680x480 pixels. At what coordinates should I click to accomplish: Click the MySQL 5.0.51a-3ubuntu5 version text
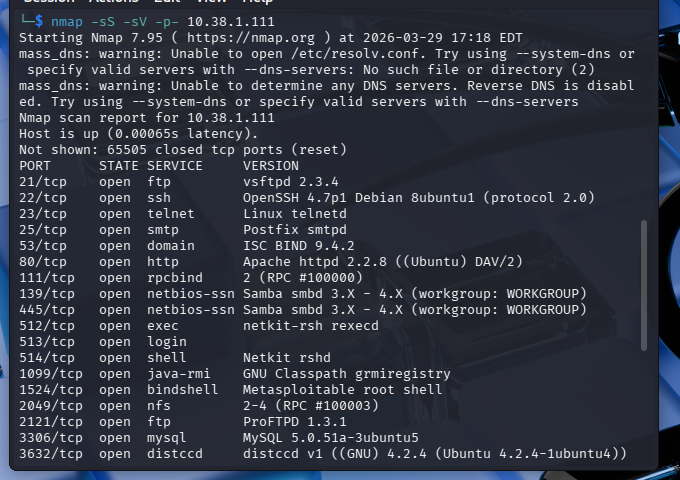[x=331, y=437]
